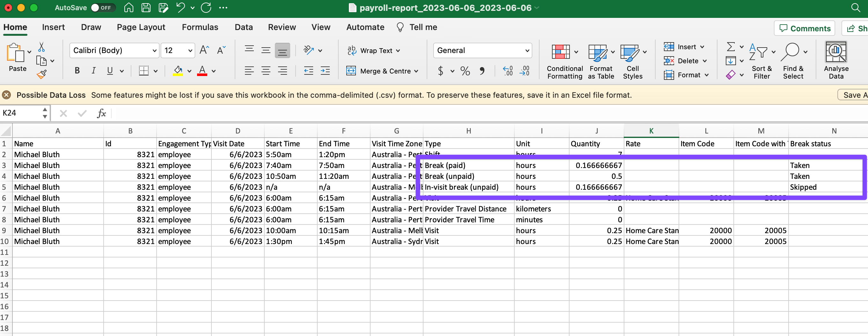868x336 pixels.
Task: Click the Cut scissors icon
Action: [41, 47]
